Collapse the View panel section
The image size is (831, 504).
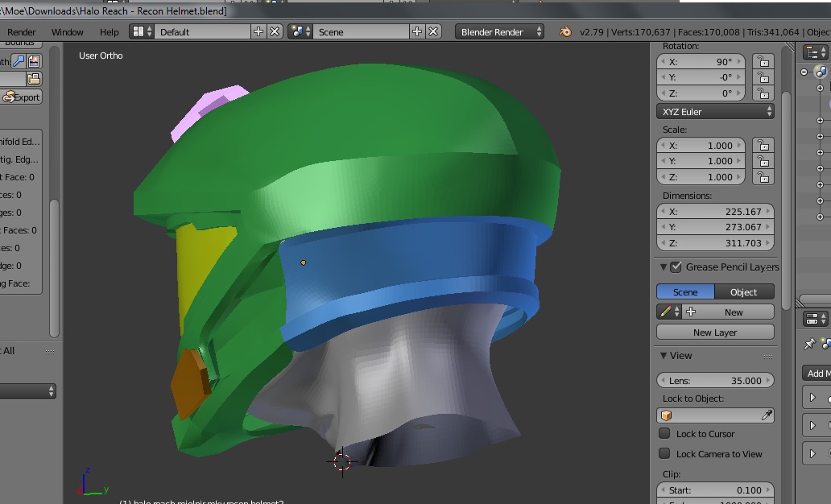664,356
